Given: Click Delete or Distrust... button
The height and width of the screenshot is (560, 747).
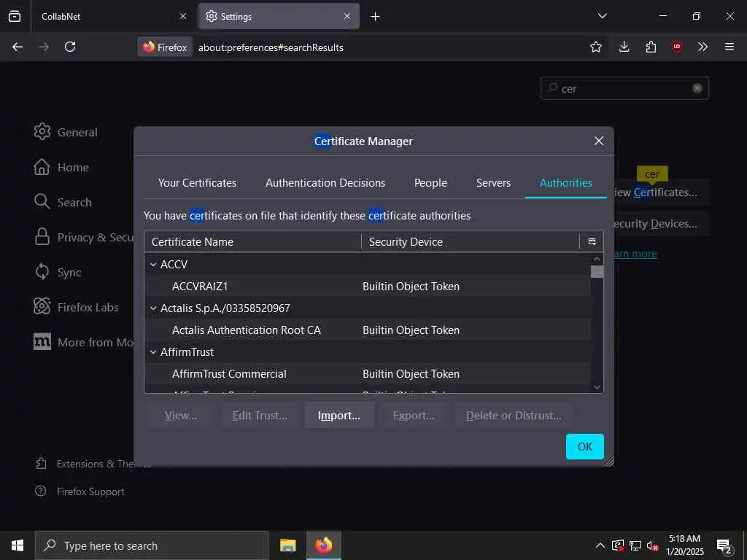Looking at the screenshot, I should pyautogui.click(x=514, y=415).
